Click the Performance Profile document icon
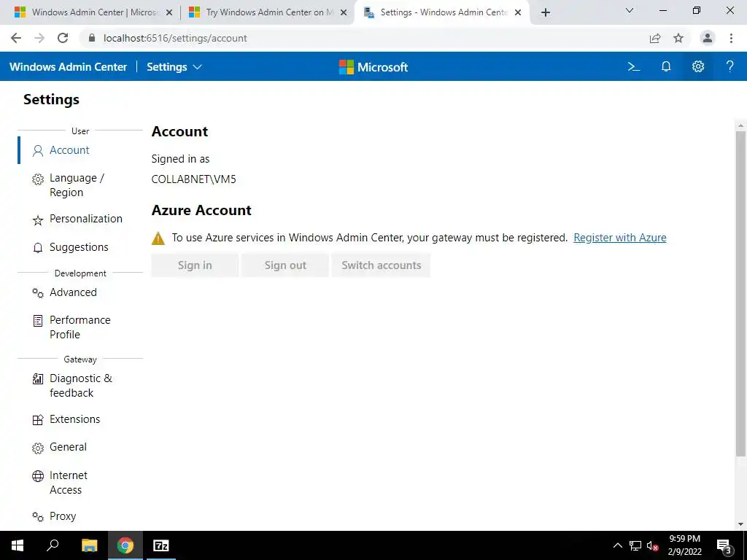Viewport: 747px width, 560px height. tap(38, 321)
